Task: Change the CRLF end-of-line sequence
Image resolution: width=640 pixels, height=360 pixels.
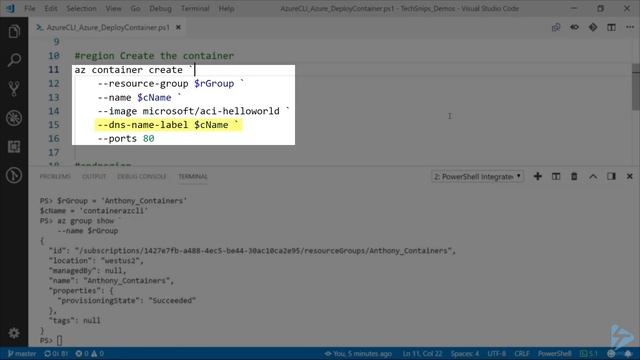Action: (x=522, y=353)
